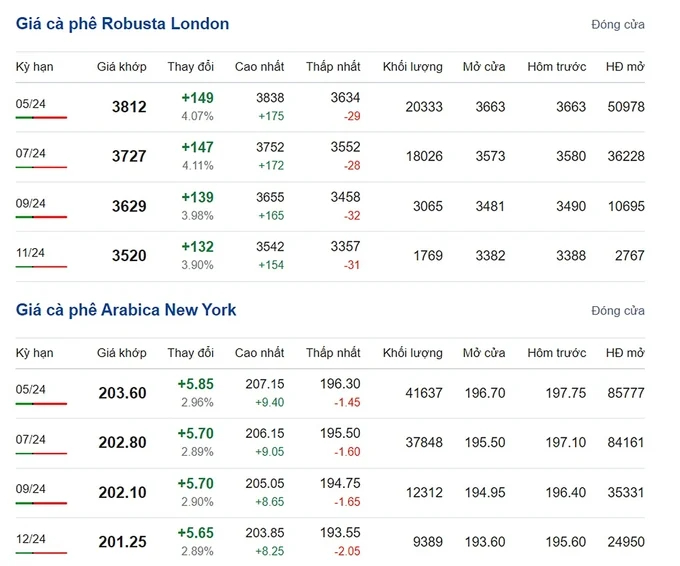Click the highest price 3838
This screenshot has width=680, height=566.
pos(270,98)
